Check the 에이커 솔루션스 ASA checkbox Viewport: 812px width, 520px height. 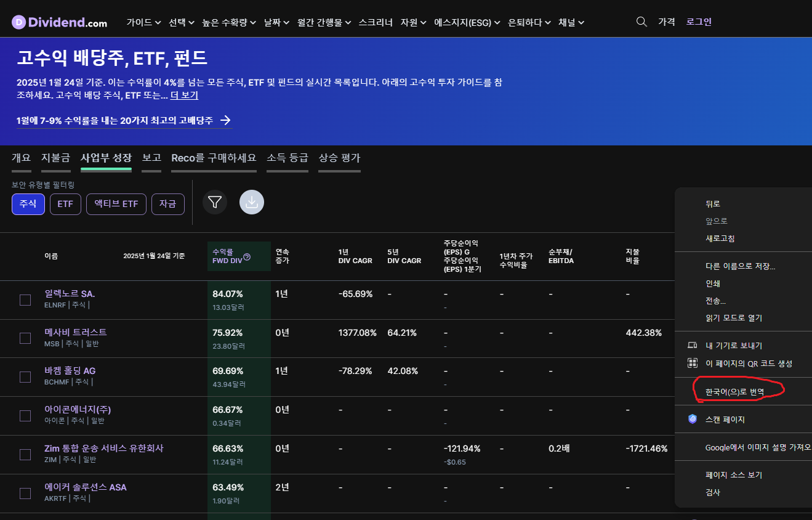tap(25, 494)
